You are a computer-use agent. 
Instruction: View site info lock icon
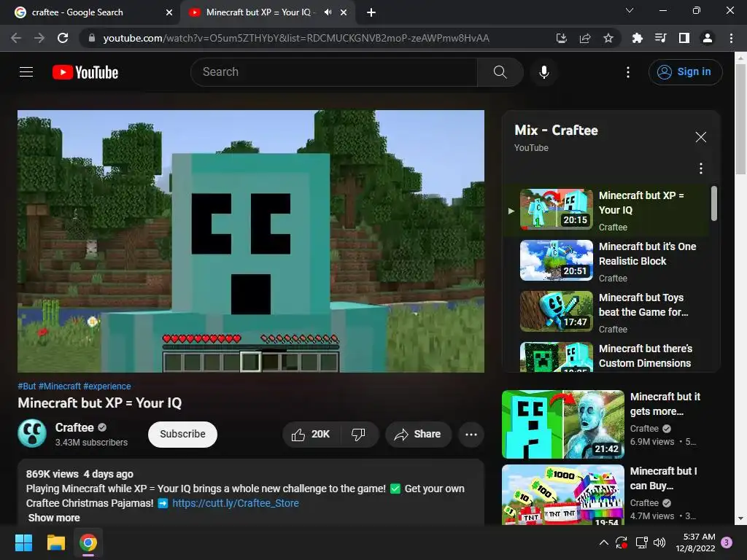click(x=91, y=38)
